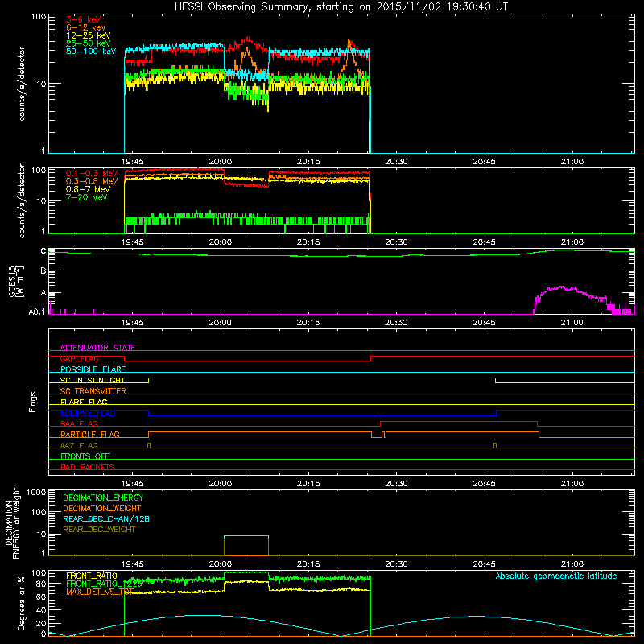This screenshot has height=644, width=644.
Task: Click the vertical 'Flags' axis title
Action: click(x=33, y=402)
